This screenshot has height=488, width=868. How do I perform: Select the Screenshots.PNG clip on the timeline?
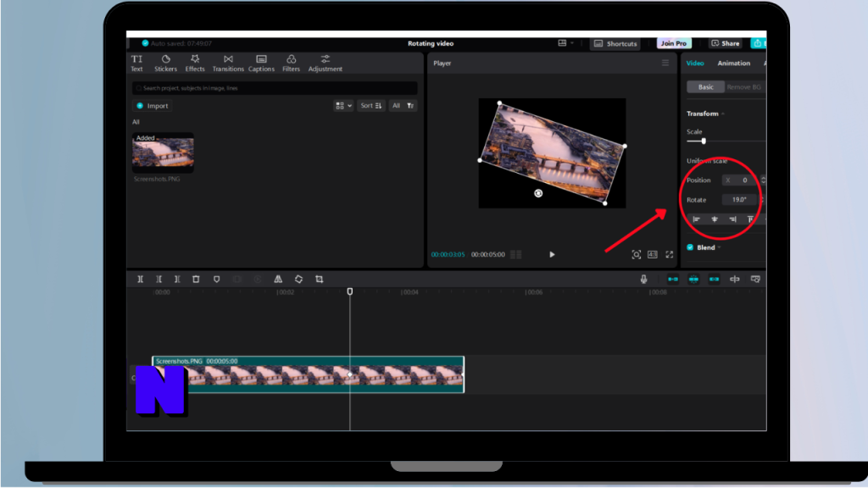[x=309, y=374]
